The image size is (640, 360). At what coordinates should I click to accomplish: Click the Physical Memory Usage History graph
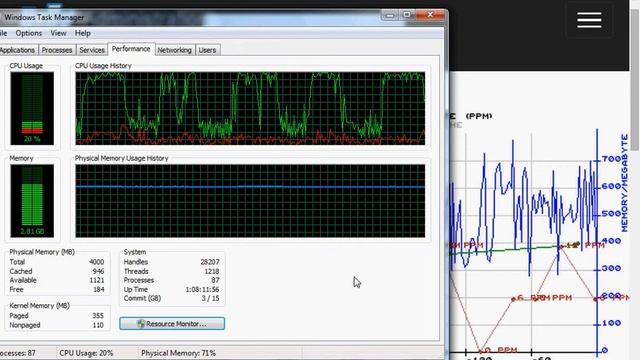tap(250, 201)
